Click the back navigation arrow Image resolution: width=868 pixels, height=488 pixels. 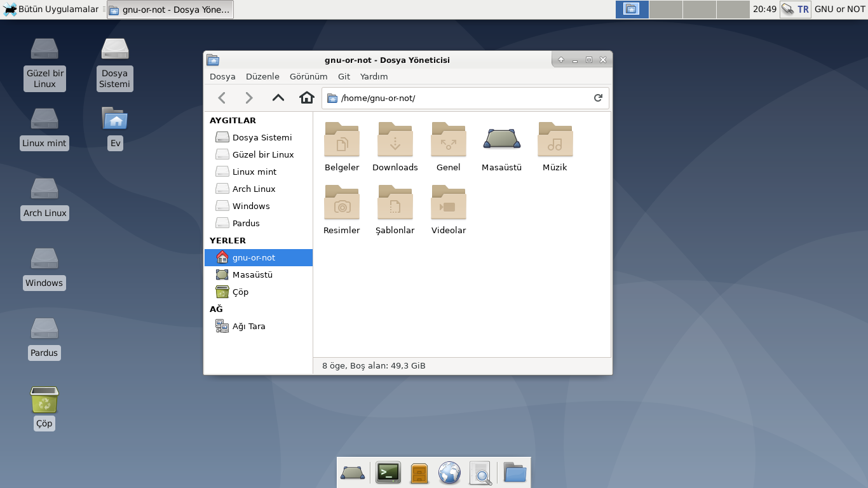pos(222,98)
